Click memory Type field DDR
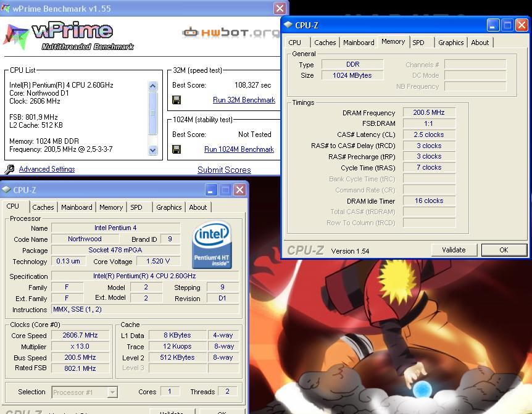The height and width of the screenshot is (414, 532). 352,64
